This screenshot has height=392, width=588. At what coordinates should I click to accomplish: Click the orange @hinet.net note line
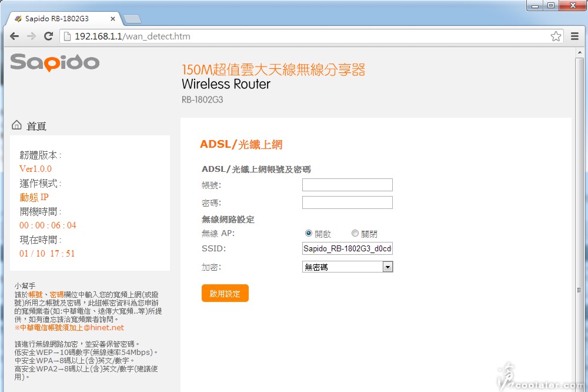click(69, 327)
